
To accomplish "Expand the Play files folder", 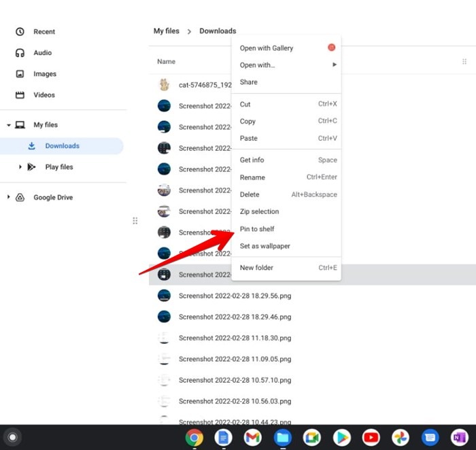I will coord(20,167).
